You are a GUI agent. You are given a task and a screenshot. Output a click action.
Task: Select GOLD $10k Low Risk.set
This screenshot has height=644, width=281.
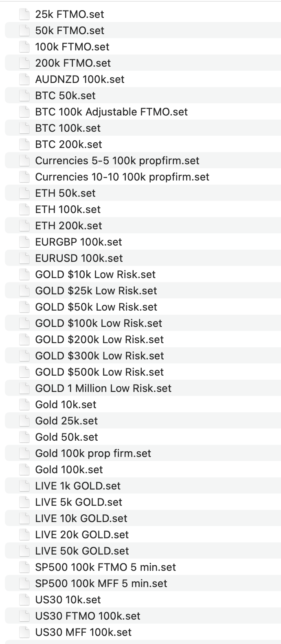[x=95, y=274]
